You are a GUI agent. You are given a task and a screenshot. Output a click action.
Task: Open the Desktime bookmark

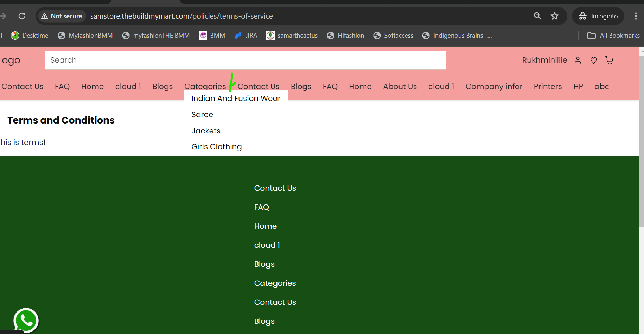pyautogui.click(x=30, y=36)
